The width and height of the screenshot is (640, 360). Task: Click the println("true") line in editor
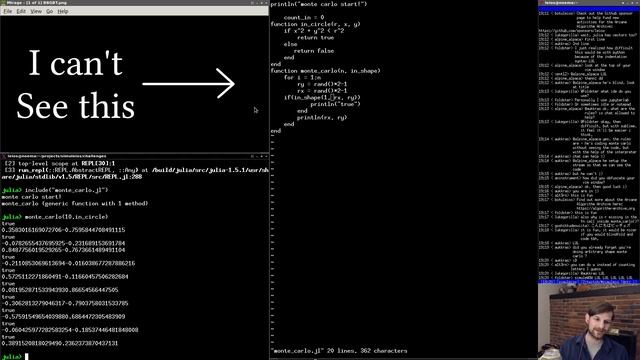click(x=336, y=104)
